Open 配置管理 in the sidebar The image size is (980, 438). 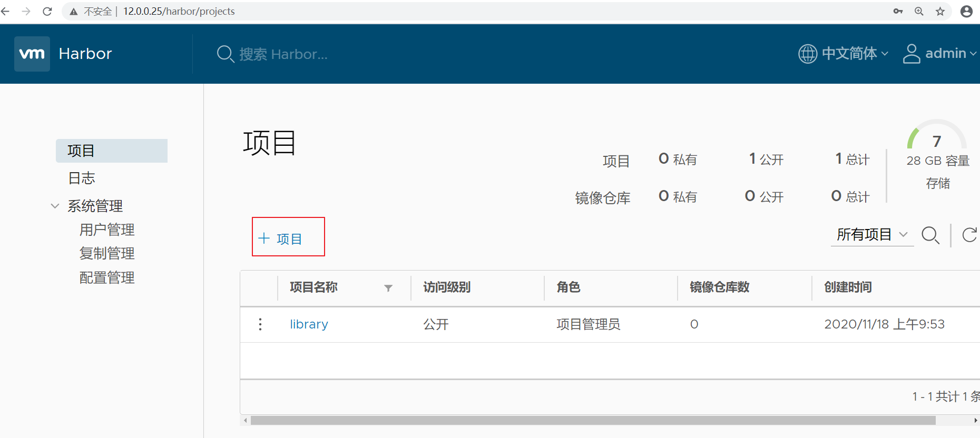point(107,278)
